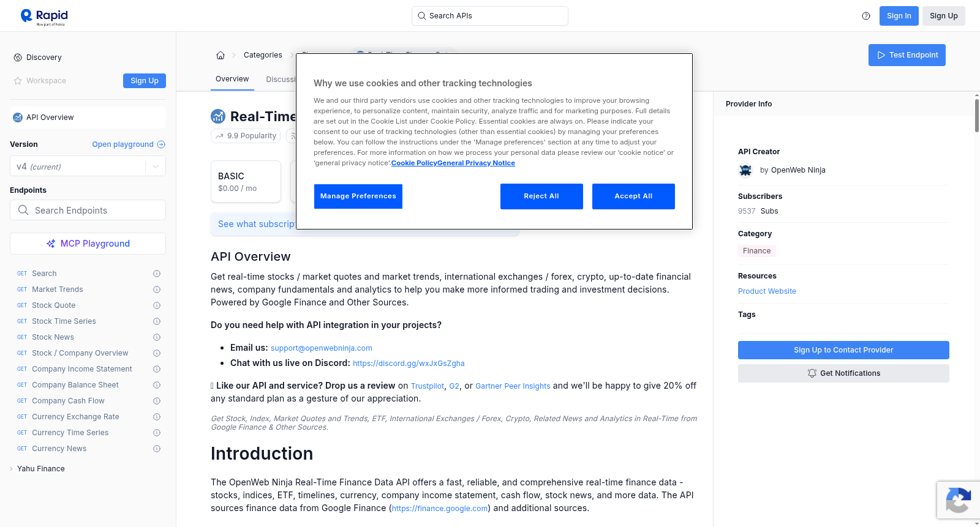Click info icon for Currency Time Series

[x=157, y=433]
